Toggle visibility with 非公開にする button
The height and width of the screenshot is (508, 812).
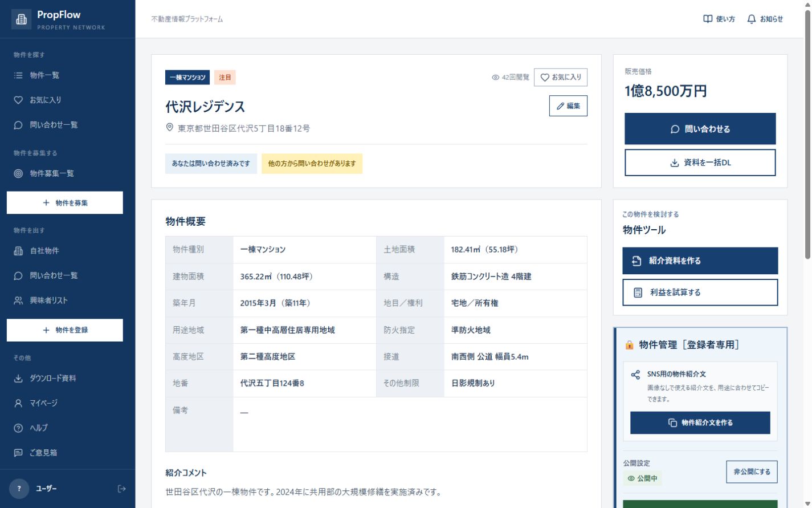pos(752,472)
